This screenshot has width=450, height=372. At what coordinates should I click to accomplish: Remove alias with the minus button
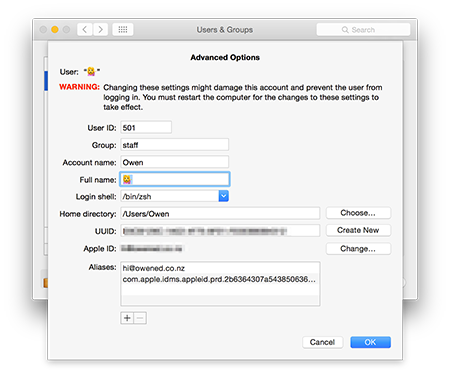(140, 318)
